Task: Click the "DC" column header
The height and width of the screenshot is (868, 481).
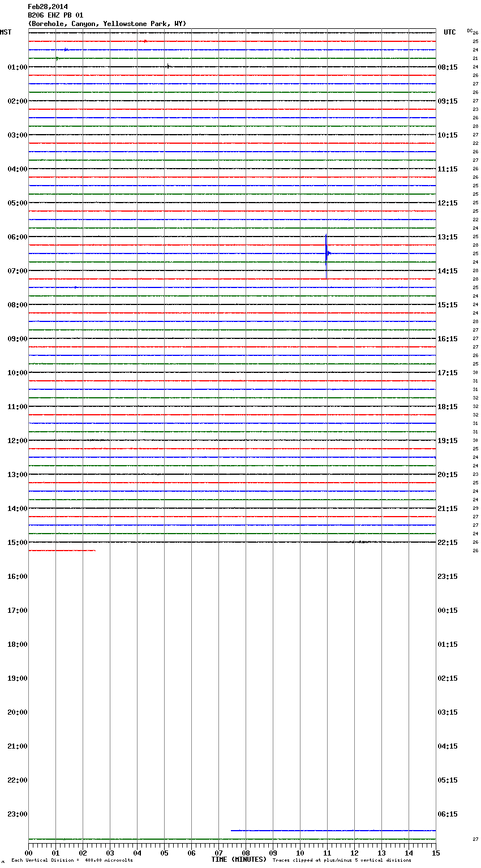Action: 470,31
